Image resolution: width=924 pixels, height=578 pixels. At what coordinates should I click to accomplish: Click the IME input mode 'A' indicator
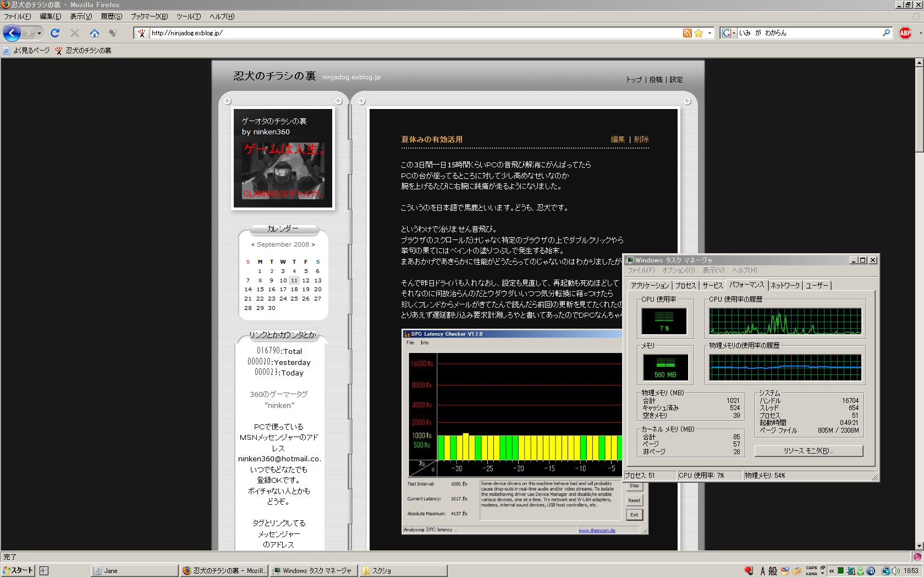pos(763,571)
